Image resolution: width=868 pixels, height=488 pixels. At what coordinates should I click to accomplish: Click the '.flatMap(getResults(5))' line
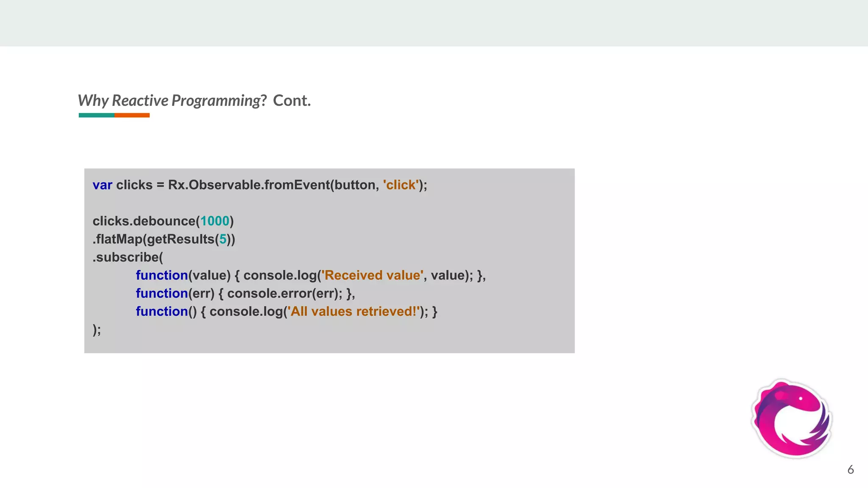pos(164,239)
